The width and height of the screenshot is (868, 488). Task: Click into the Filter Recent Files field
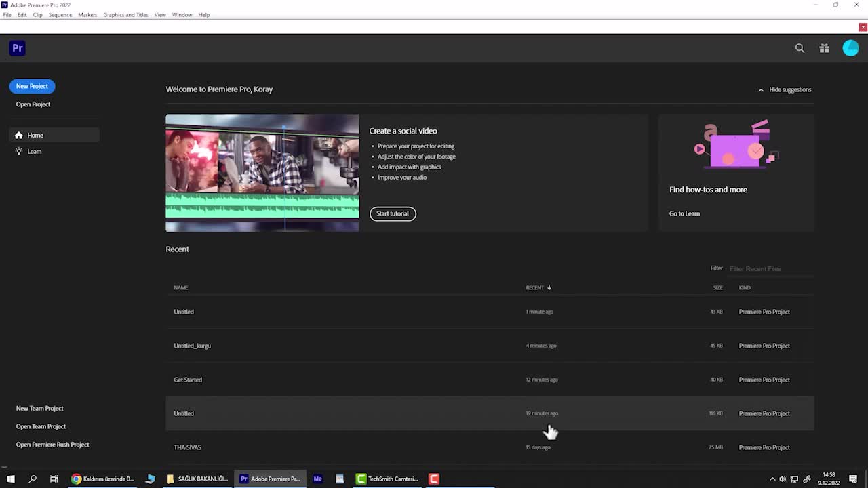click(770, 269)
